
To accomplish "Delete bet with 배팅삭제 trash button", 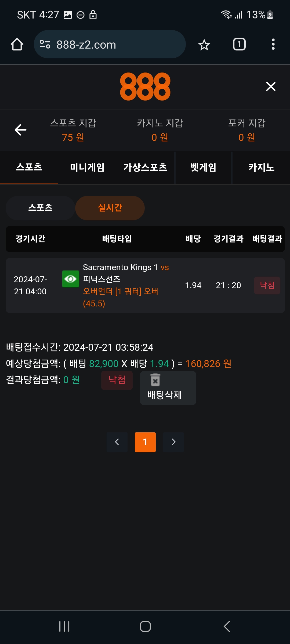I will pos(168,388).
